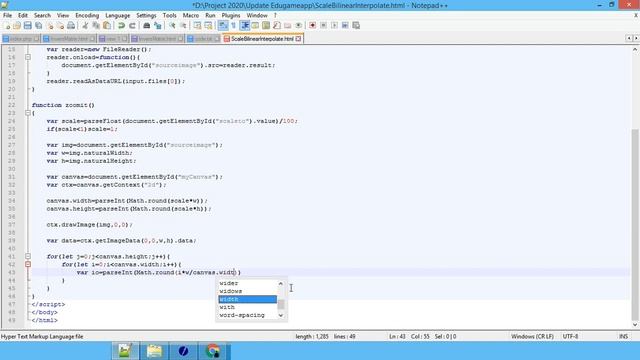Click the Redo toolbar icon
640x360 pixels.
click(x=132, y=25)
